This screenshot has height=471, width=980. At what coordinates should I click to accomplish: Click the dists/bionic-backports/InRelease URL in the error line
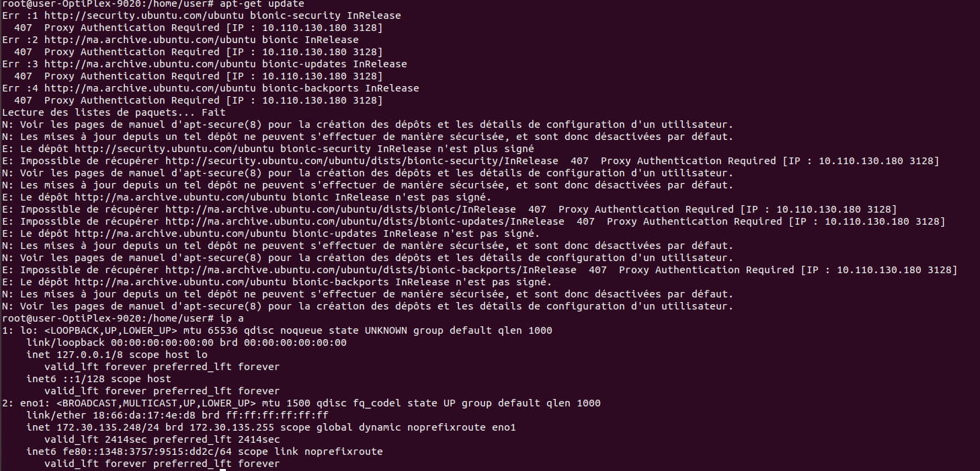(x=370, y=270)
